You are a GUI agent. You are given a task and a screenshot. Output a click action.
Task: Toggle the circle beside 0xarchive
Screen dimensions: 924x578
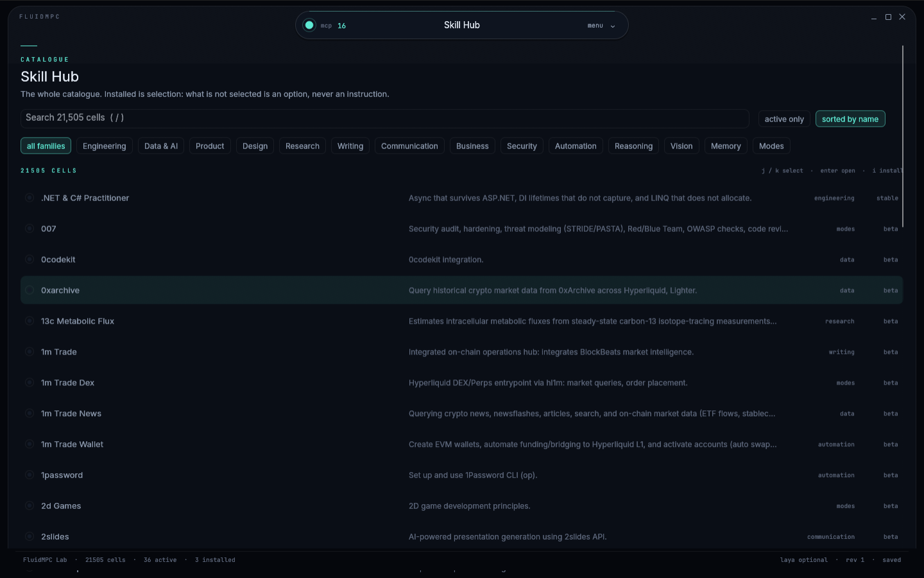pos(30,290)
